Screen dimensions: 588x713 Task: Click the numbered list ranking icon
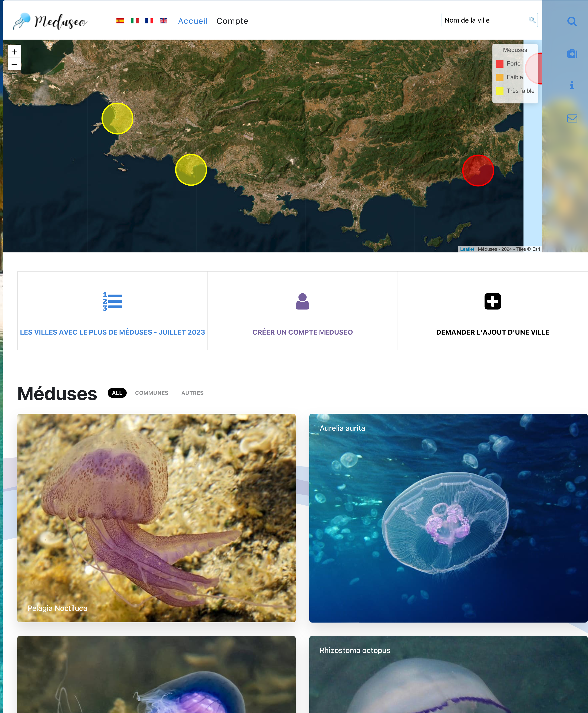[112, 301]
